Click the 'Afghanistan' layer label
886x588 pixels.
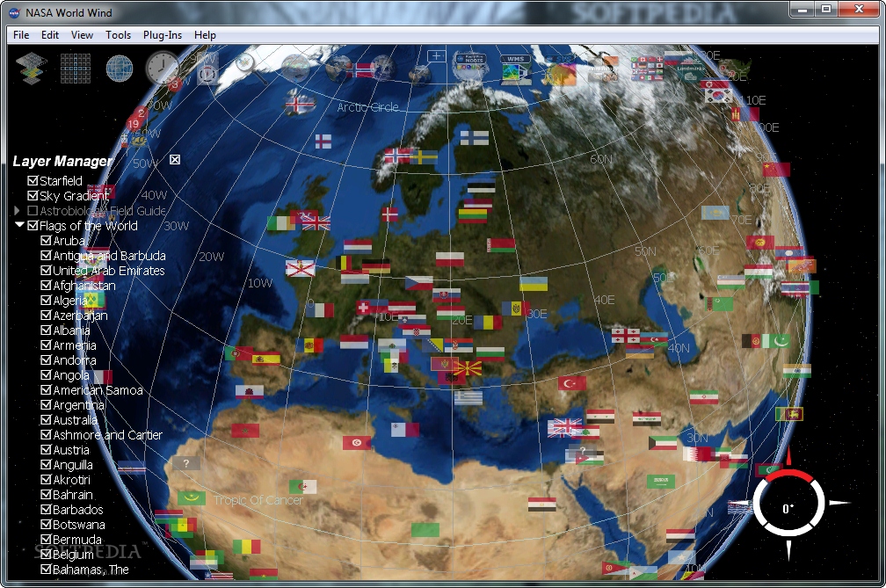point(84,286)
